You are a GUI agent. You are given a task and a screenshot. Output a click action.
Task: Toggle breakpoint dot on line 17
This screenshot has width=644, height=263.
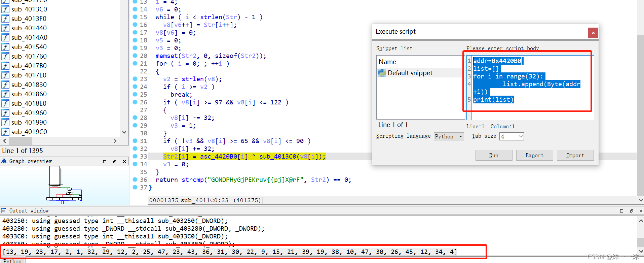pos(135,32)
